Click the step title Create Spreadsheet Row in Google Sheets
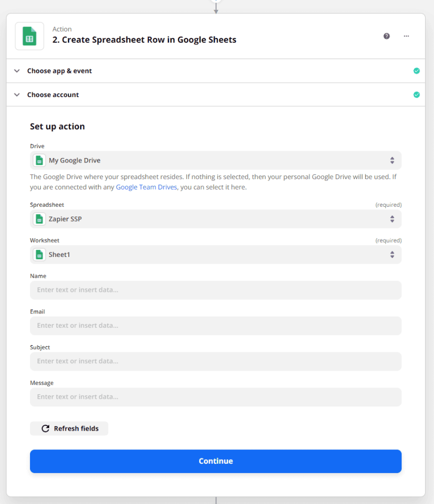The image size is (434, 504). tap(144, 40)
